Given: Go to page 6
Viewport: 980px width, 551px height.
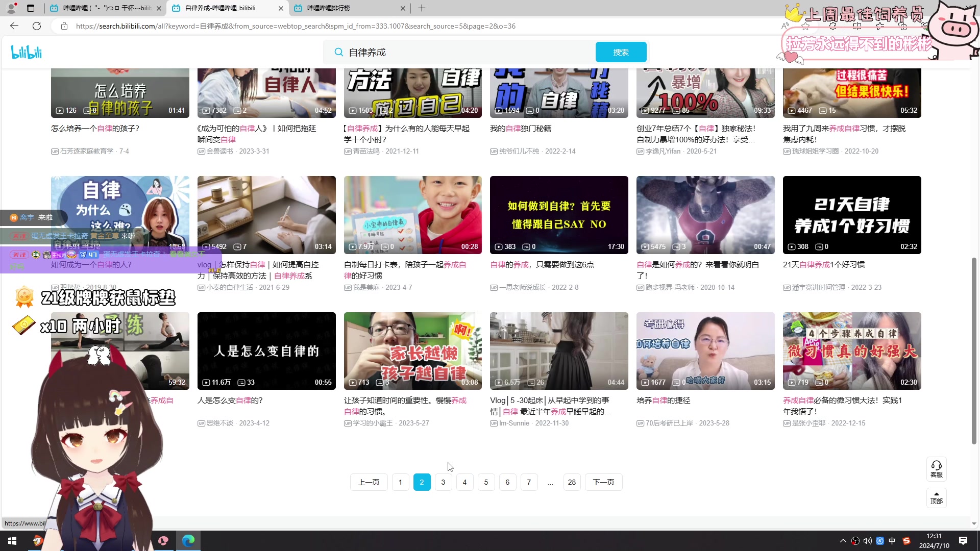Looking at the screenshot, I should click(x=507, y=482).
